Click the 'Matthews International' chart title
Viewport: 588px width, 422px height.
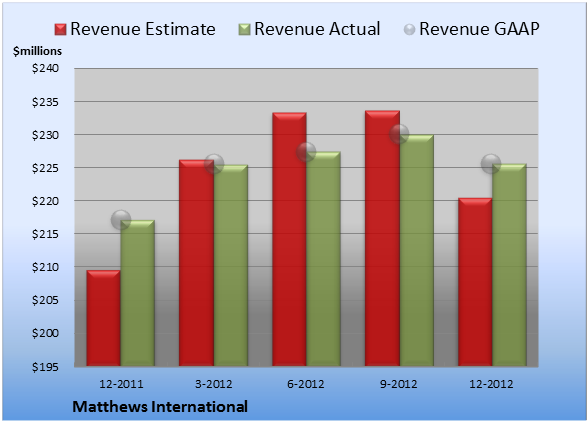[x=160, y=407]
